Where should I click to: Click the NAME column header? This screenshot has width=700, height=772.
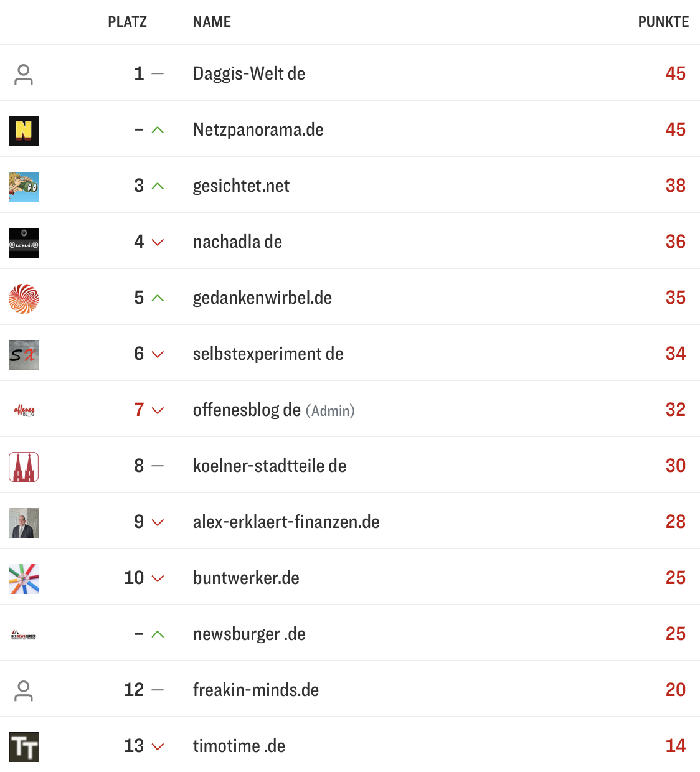pos(212,21)
